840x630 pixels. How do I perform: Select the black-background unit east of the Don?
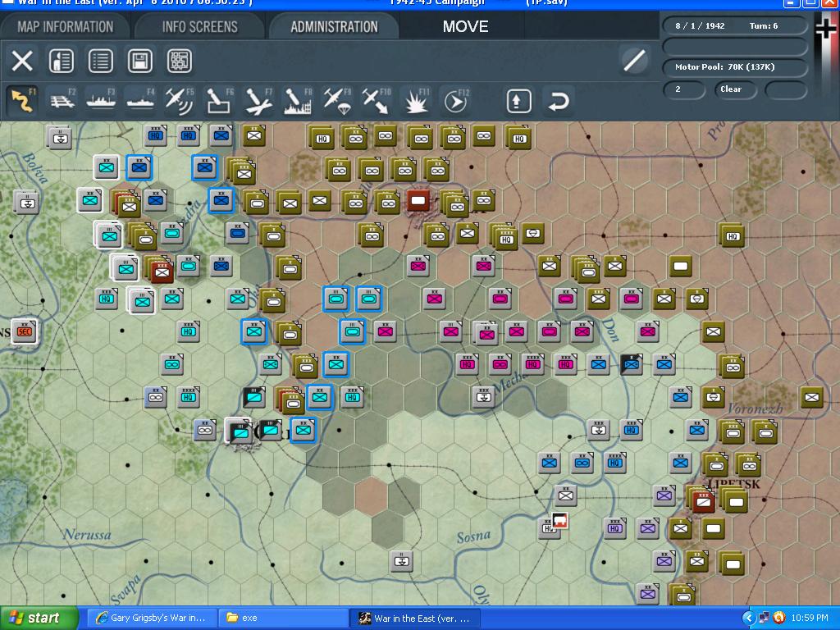tap(632, 364)
